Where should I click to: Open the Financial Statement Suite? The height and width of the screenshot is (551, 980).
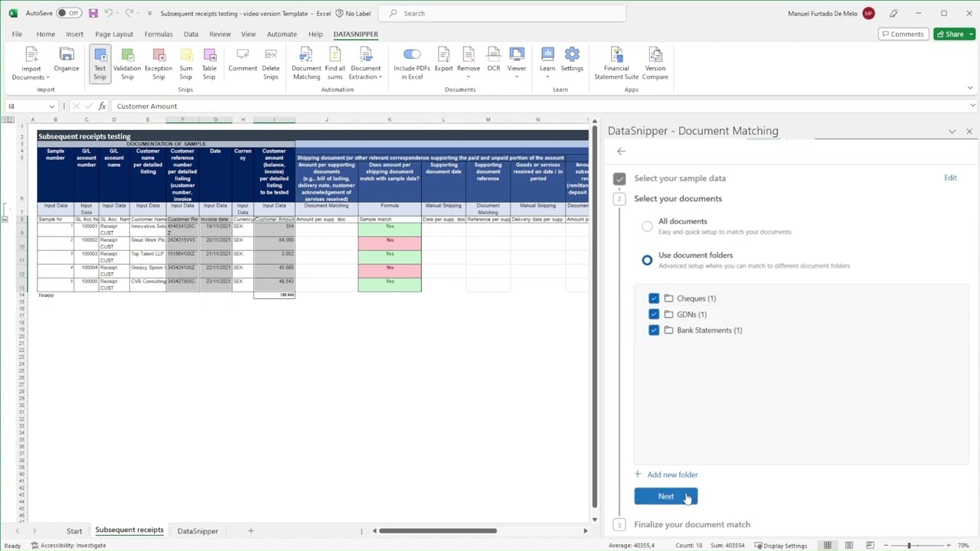point(616,63)
